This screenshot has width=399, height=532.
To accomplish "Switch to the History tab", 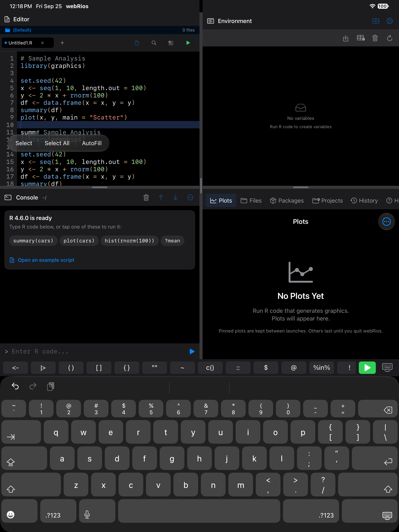I will (364, 201).
